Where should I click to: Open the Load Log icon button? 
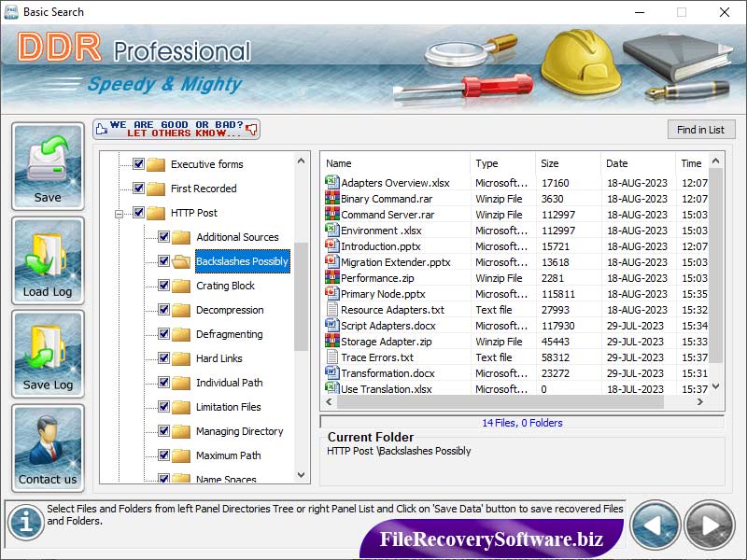click(48, 260)
